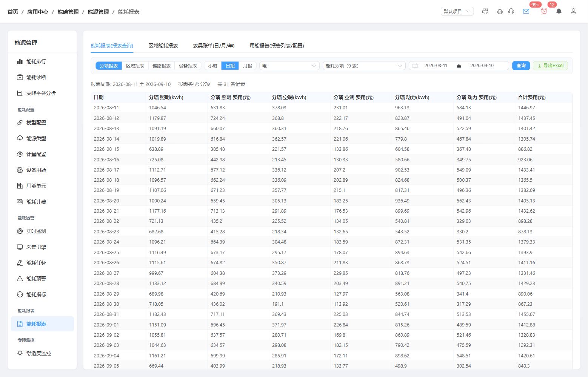The height and width of the screenshot is (377, 588).
Task: Go to 首页 breadcrumb link
Action: pos(13,12)
